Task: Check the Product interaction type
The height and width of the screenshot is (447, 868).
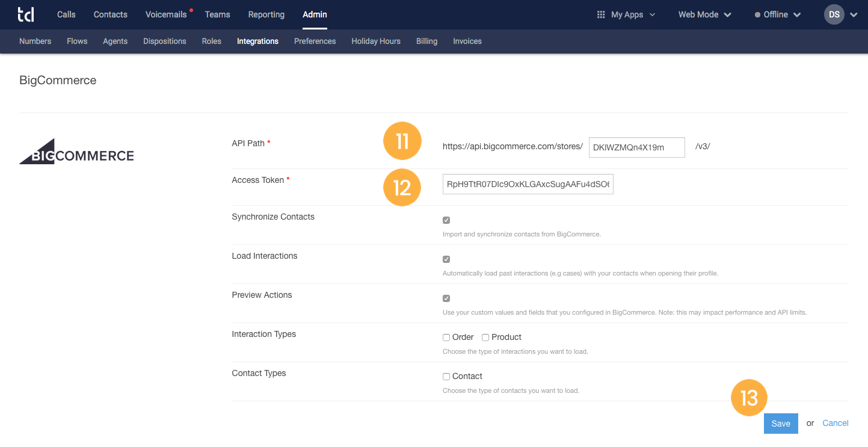Action: click(485, 338)
